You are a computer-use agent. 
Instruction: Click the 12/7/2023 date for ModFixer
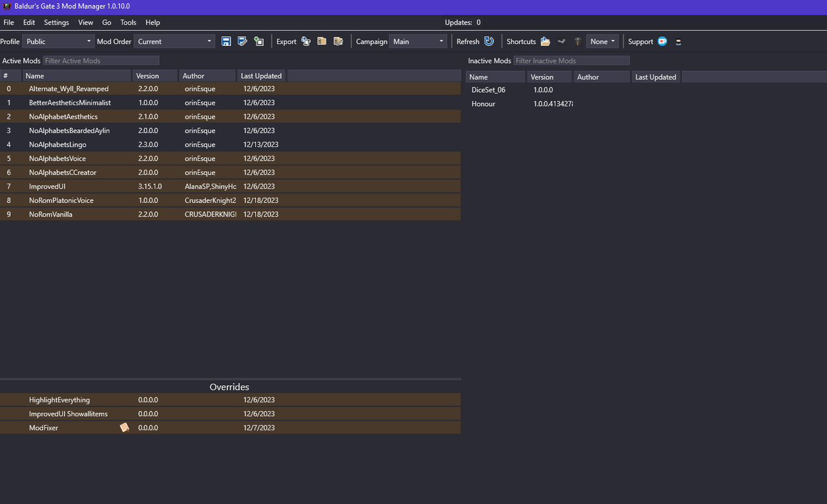(259, 428)
